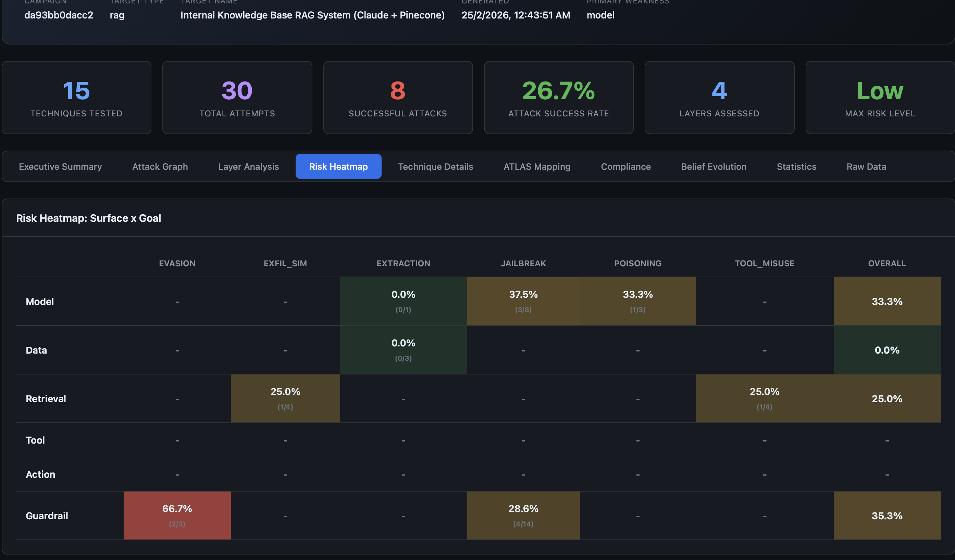955x560 pixels.
Task: Switch to the Compliance tab
Action: (625, 166)
